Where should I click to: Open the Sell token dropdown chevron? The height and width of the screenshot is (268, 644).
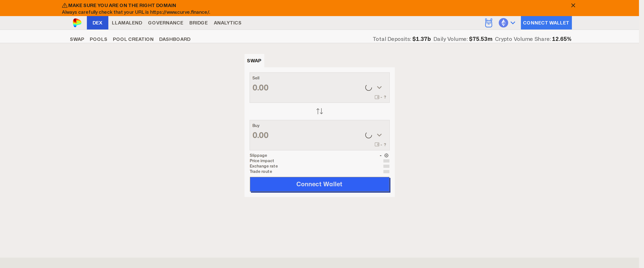click(x=379, y=87)
